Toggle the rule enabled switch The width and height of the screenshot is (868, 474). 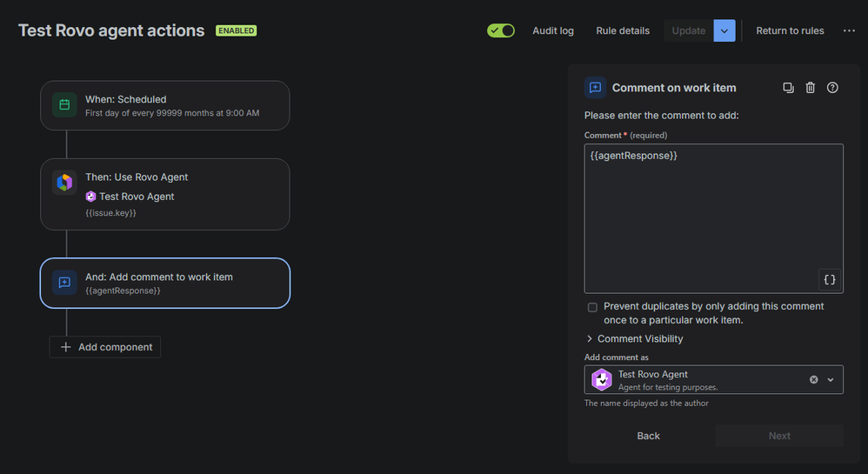point(501,30)
